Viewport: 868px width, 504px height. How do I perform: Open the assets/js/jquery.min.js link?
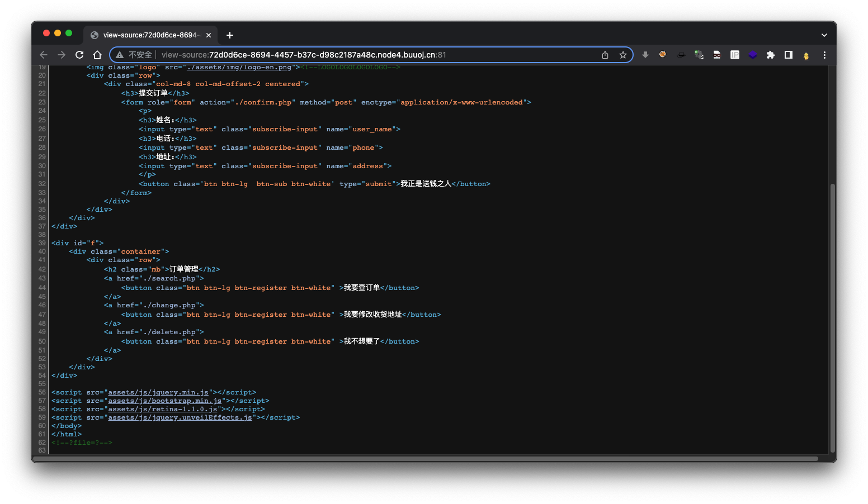[158, 392]
